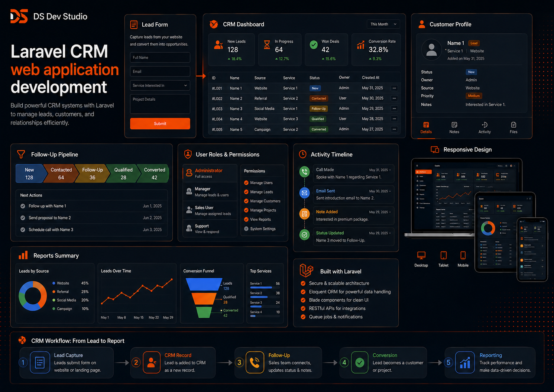This screenshot has height=392, width=554.
Task: Click the Reporting chart icon in workflow
Action: point(465,362)
